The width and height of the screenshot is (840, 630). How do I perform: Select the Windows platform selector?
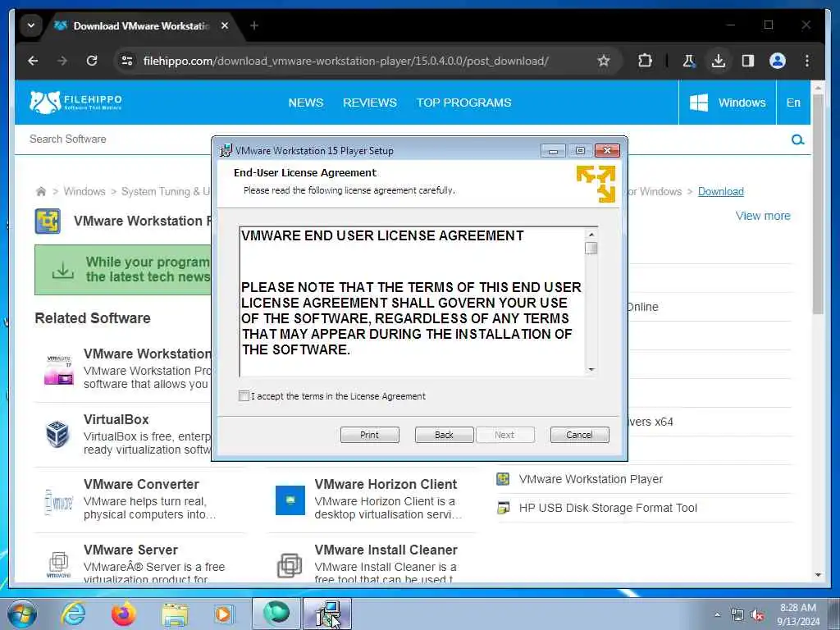pos(727,103)
